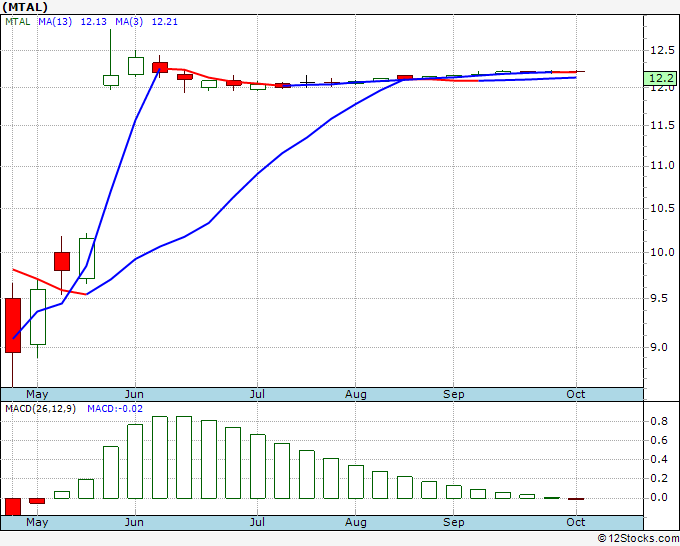Click the first red candlestick near 9.5

click(13, 325)
